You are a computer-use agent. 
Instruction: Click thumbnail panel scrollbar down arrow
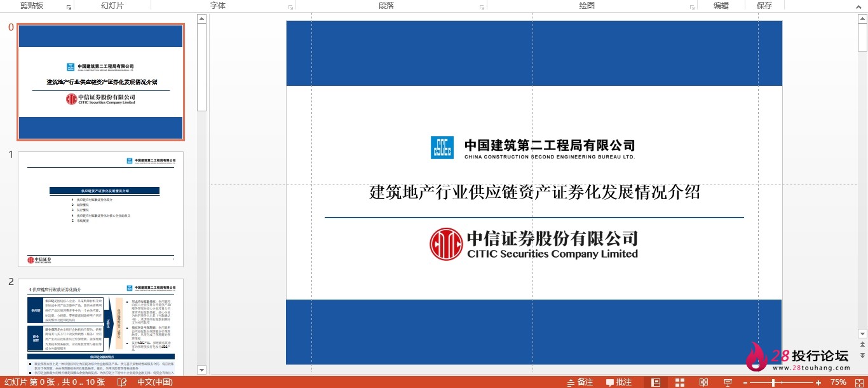pyautogui.click(x=201, y=370)
